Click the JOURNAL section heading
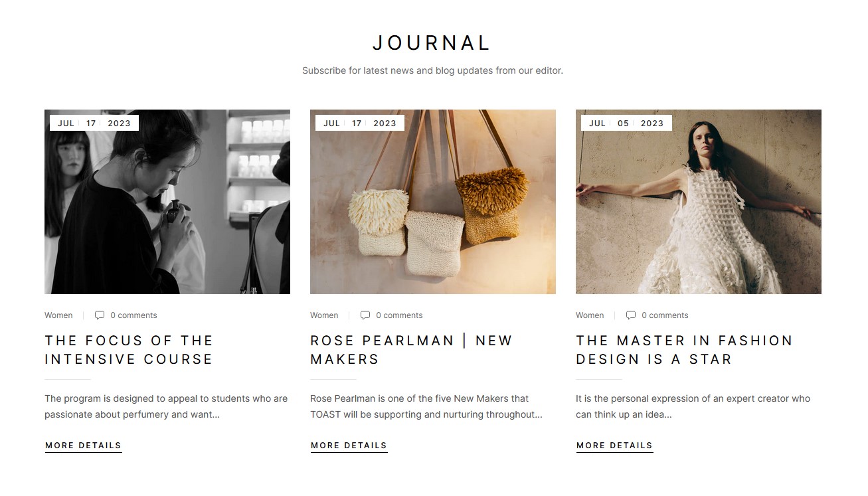The width and height of the screenshot is (868, 496). click(432, 43)
